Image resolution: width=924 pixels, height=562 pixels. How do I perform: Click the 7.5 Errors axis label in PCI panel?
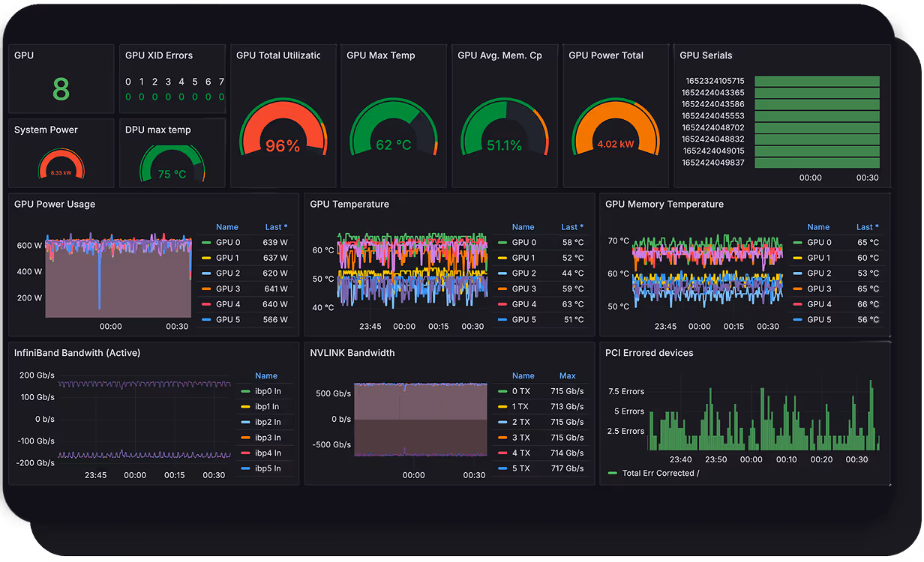[626, 391]
